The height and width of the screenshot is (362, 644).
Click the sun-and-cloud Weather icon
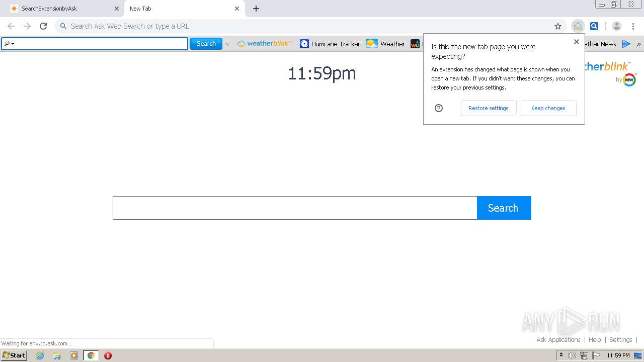[372, 44]
